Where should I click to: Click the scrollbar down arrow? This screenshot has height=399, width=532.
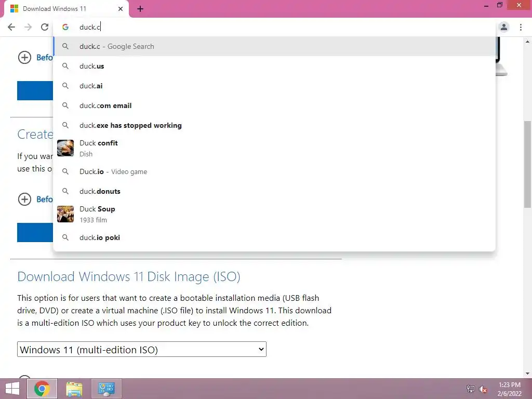pyautogui.click(x=528, y=374)
